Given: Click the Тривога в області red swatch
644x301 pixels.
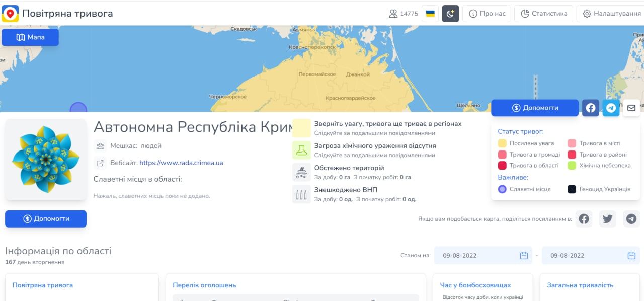Looking at the screenshot, I should click(502, 165).
